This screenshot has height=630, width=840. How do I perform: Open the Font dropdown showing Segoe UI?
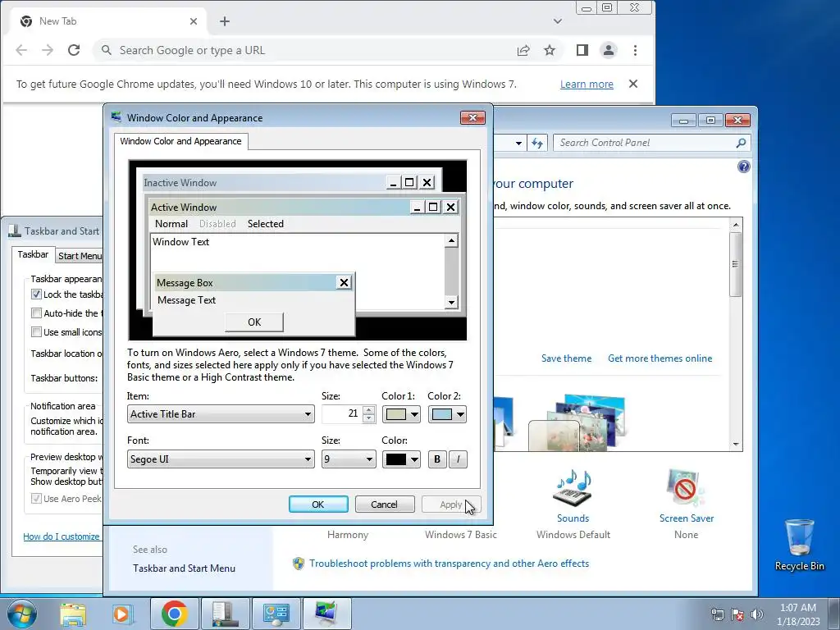coord(221,459)
